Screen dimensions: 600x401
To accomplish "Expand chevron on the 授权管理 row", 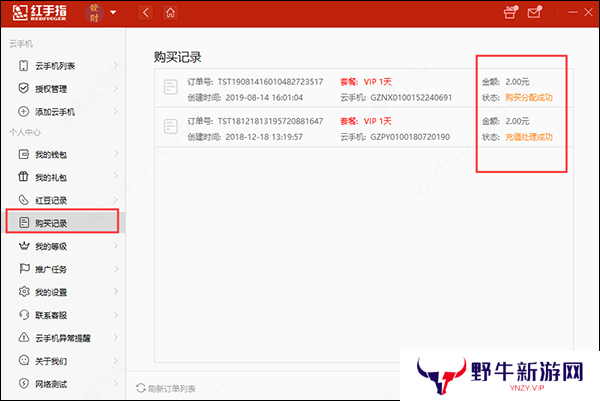I will 116,89.
